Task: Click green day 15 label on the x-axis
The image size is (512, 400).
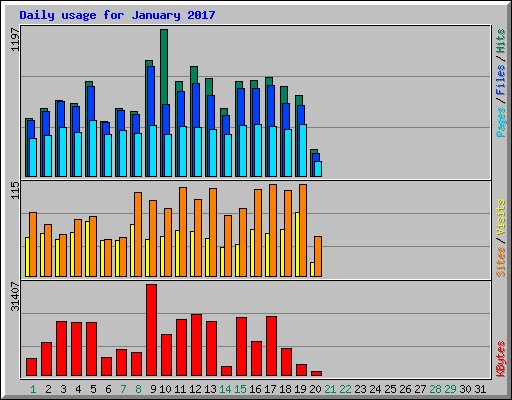Action: click(x=240, y=389)
